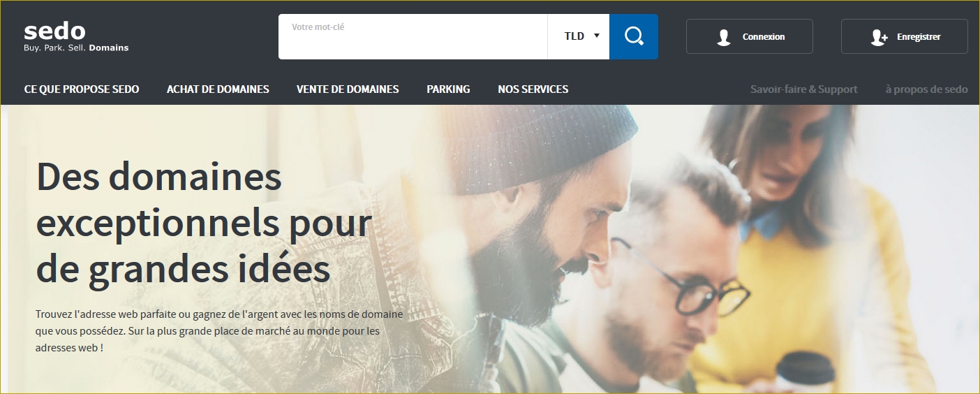
Task: Select the Enregistrer sign-up button
Action: click(905, 36)
